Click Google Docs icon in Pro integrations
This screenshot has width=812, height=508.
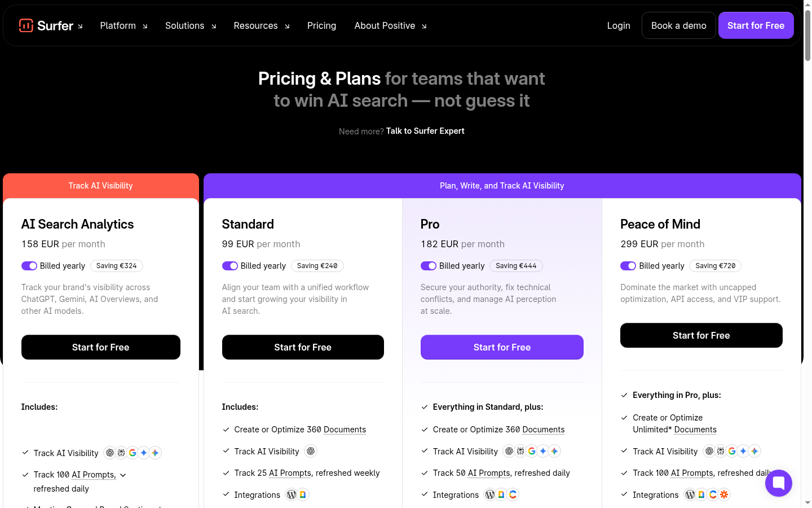click(501, 494)
